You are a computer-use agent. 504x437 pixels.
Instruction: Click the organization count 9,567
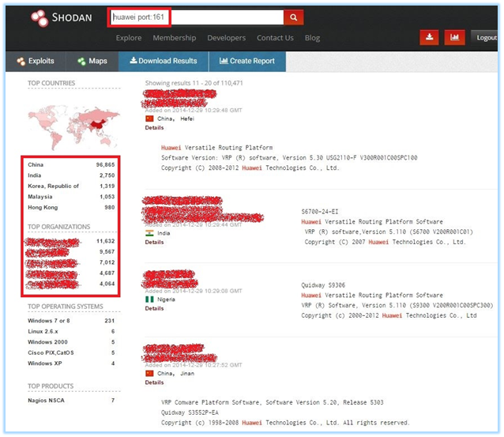pos(107,252)
